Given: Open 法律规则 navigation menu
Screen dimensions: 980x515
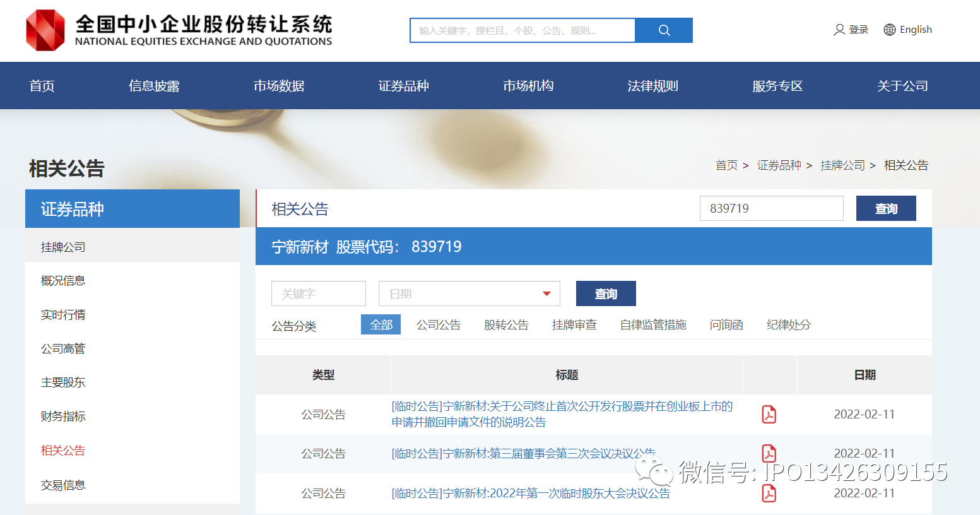Looking at the screenshot, I should pos(653,86).
